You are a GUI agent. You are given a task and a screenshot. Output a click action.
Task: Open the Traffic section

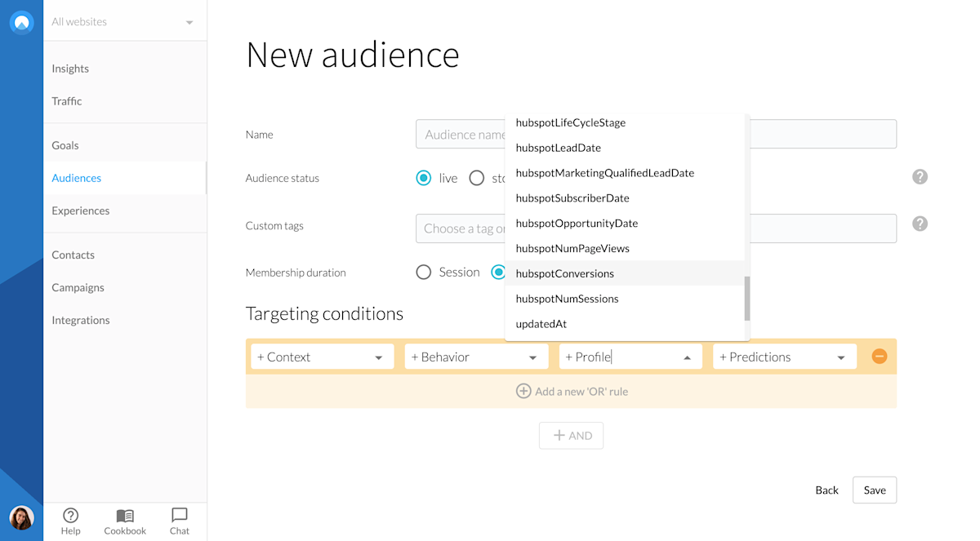coord(67,101)
